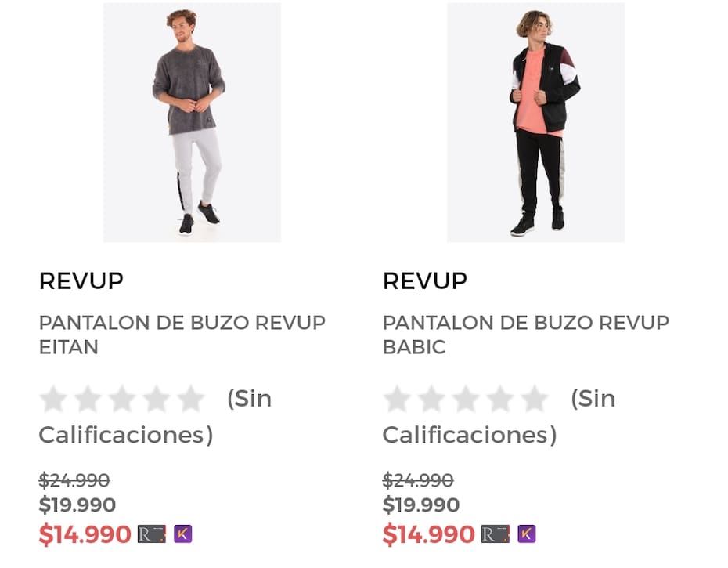Screen dimensions: 728x568
Task: Open PANTALON DE BUZO REVUP EITAN link
Action: (182, 335)
